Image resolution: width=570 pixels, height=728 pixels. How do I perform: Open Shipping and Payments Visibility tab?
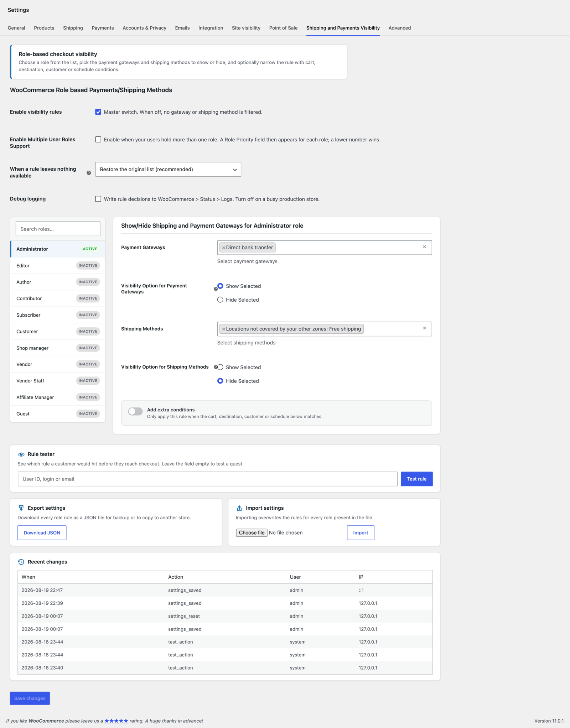(x=343, y=28)
